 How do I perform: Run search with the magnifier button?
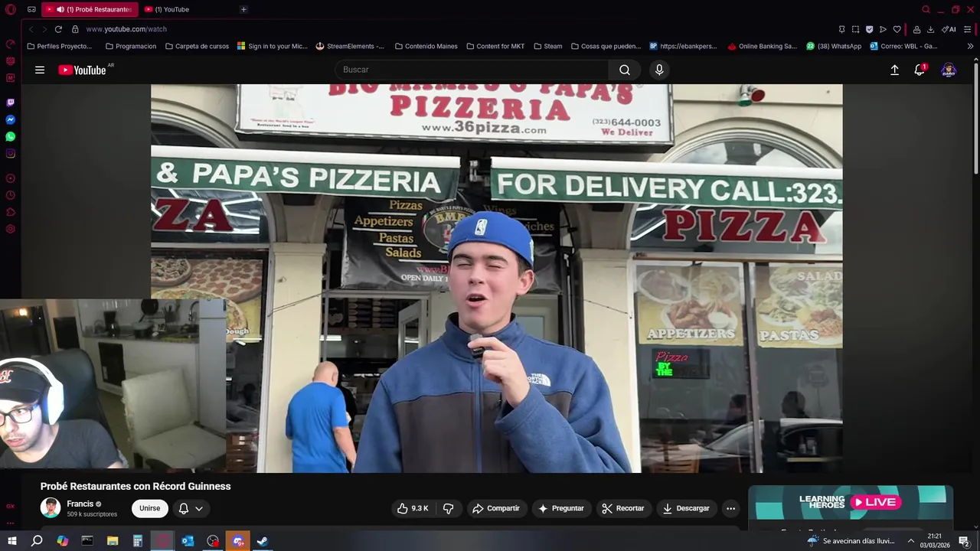coord(625,70)
